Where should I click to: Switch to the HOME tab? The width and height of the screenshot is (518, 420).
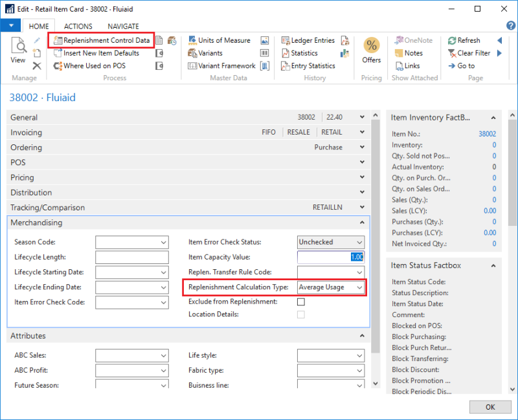[x=39, y=26]
